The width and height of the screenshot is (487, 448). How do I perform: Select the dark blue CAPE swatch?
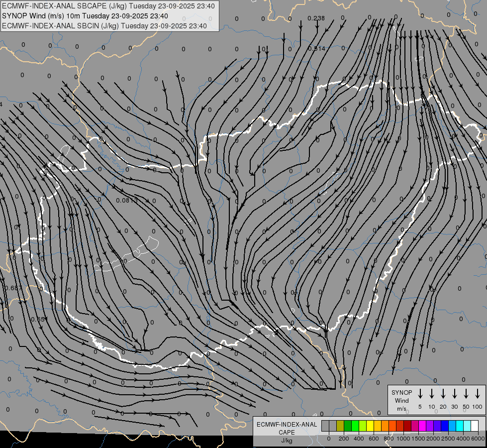coord(445,426)
